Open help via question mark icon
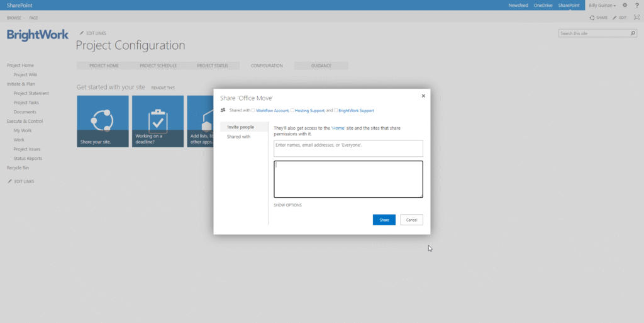This screenshot has height=323, width=644. (x=636, y=5)
